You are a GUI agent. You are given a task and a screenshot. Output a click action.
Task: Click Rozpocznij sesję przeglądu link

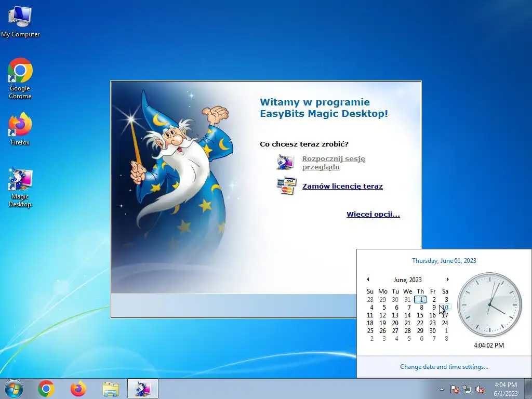334,163
